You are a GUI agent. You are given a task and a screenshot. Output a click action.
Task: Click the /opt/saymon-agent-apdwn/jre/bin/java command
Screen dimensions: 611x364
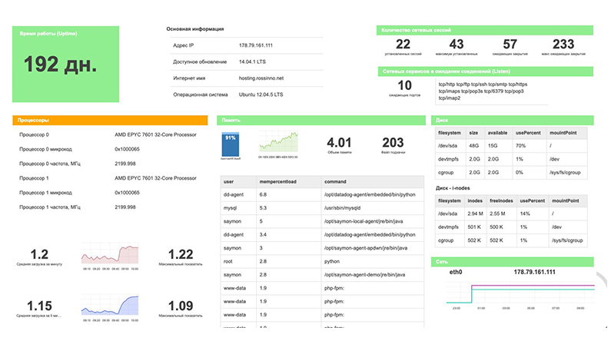click(x=366, y=247)
